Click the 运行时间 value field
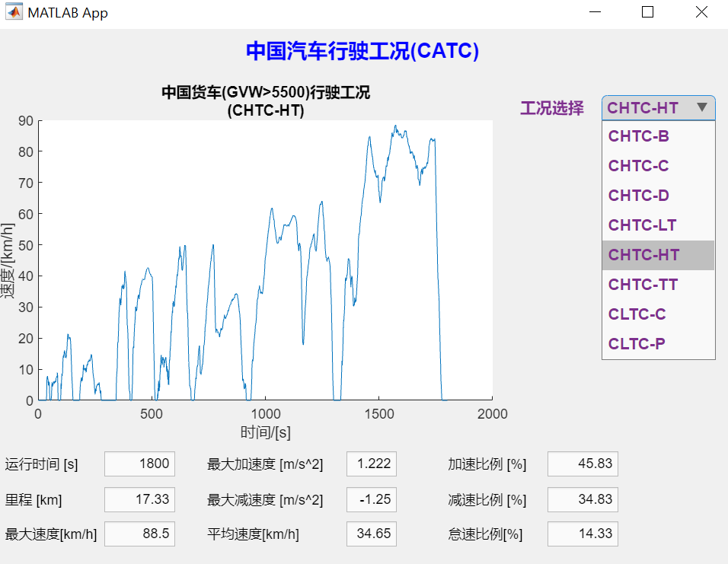The width and height of the screenshot is (728, 564). point(139,464)
